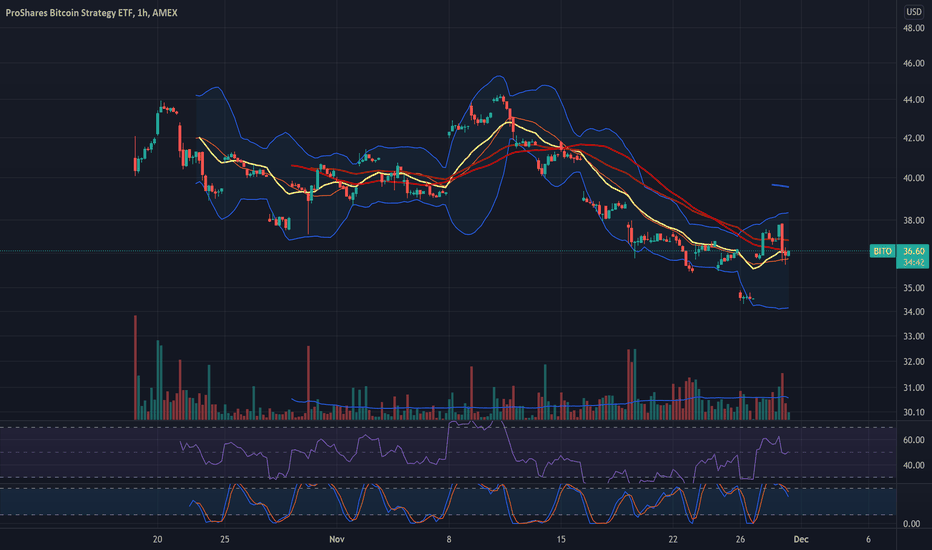Image resolution: width=932 pixels, height=550 pixels.
Task: Click the 46.00 price axis label
Action: 914,63
